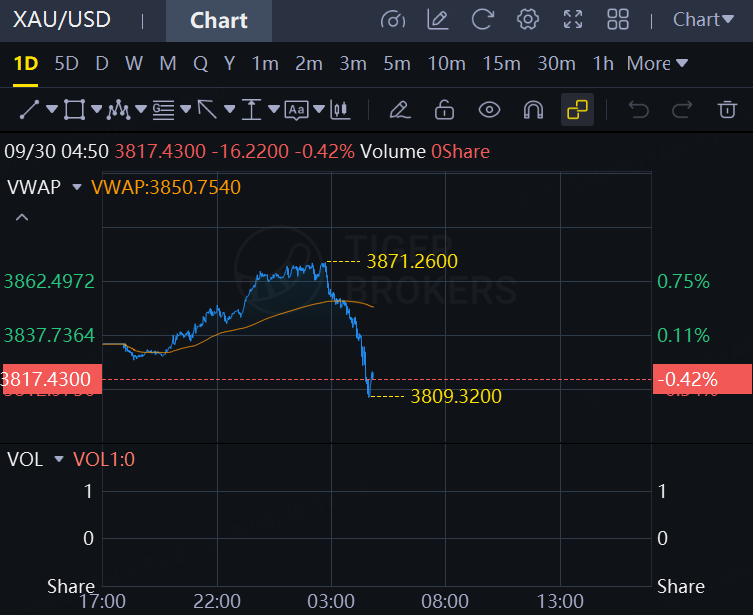The width and height of the screenshot is (753, 615).
Task: Open dropdown arrow next to arrow tool
Action: tap(230, 109)
